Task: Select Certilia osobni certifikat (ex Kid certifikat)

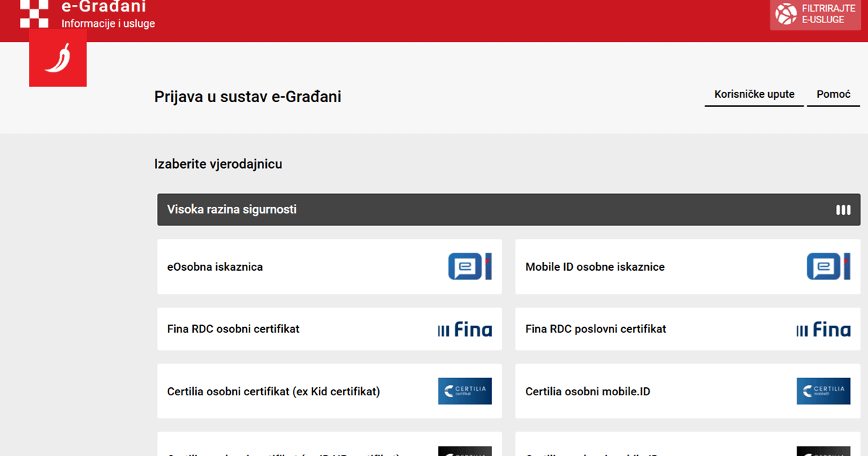Action: tap(329, 391)
